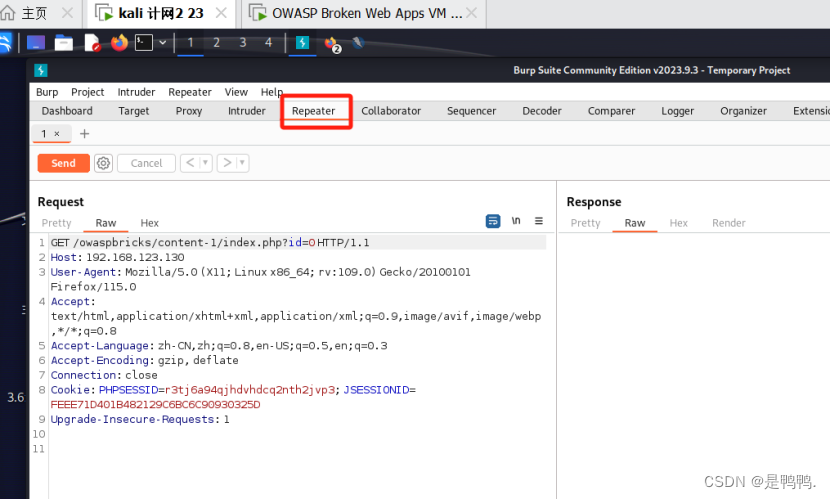The image size is (831, 499).
Task: Open the Project menu
Action: tap(87, 92)
